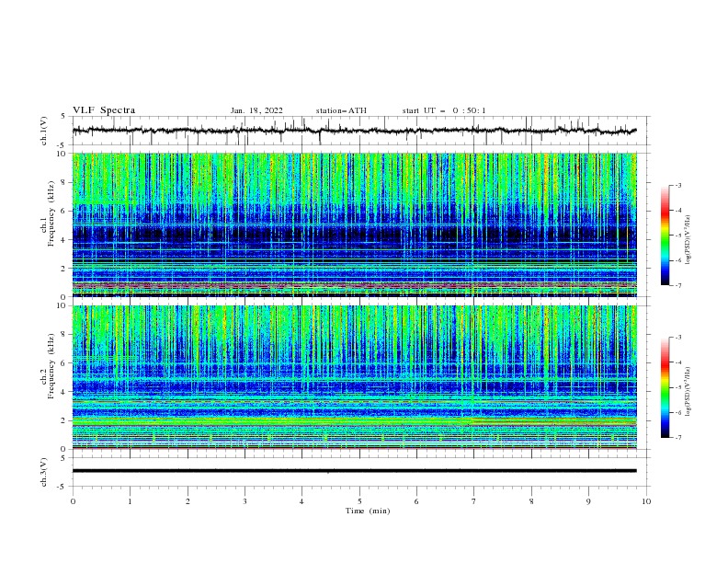Click the "8" tick on the time axis
Image resolution: width=728 pixels, height=563 pixels.
(x=531, y=501)
